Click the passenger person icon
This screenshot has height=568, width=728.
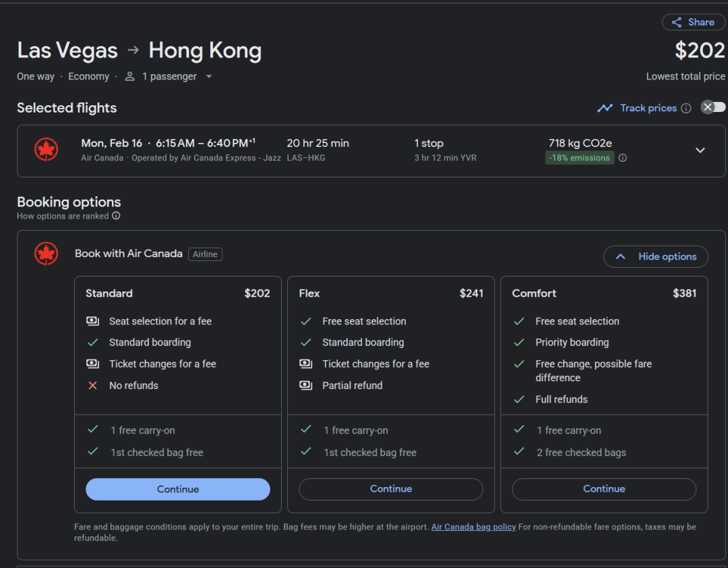(130, 77)
